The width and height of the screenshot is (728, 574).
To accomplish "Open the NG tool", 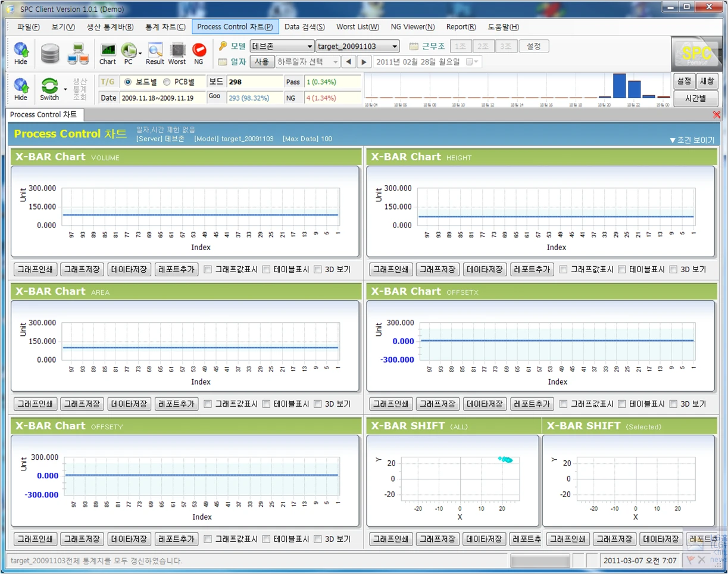I will tap(199, 54).
